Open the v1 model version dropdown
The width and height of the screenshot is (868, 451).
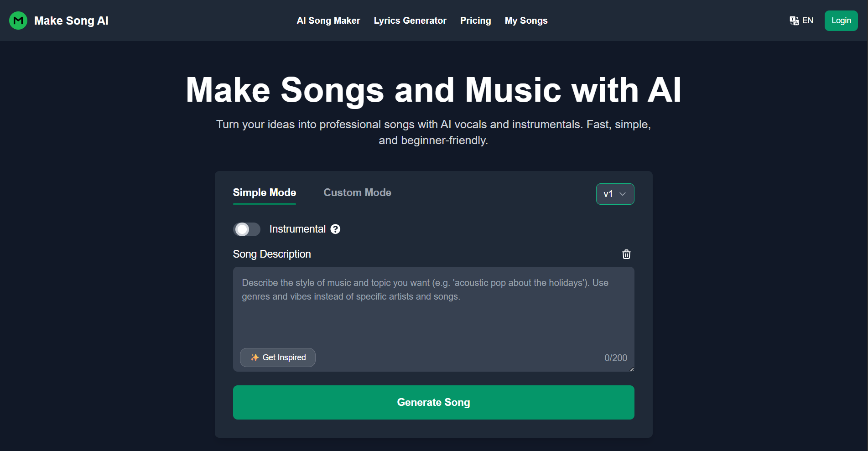coord(615,194)
